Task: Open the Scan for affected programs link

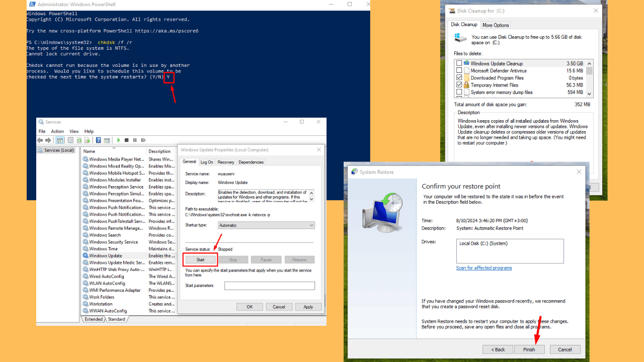Action: coord(484,268)
